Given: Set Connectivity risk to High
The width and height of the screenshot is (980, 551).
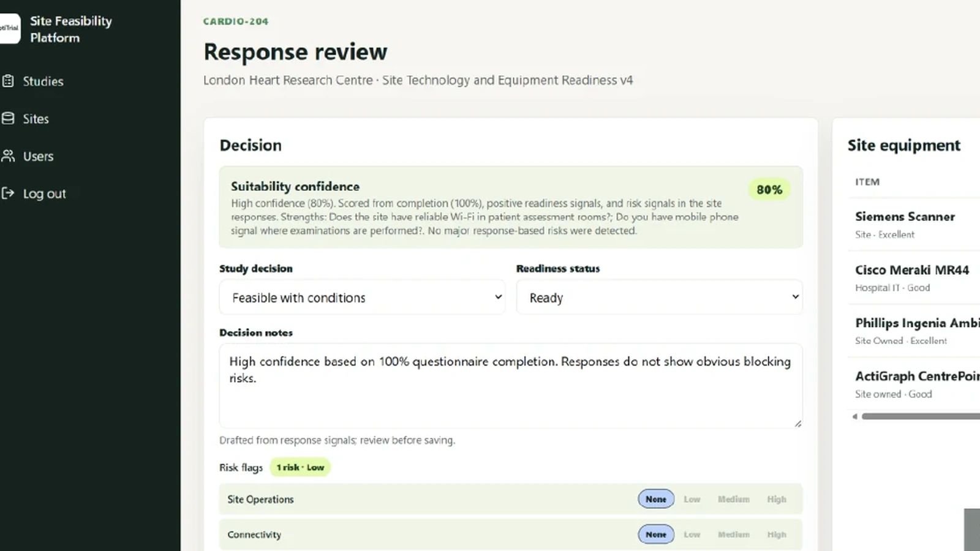Looking at the screenshot, I should pos(777,534).
